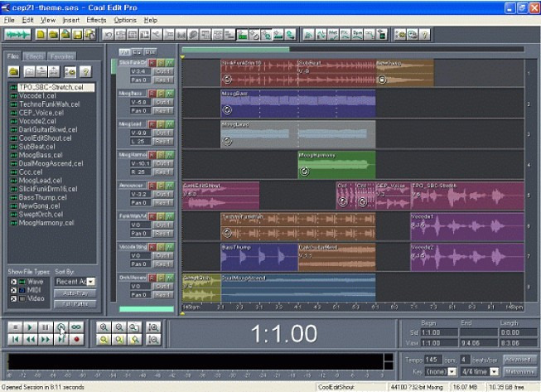Zoom to the right edge of the selection
Screen dimensions: 541x392
click(134, 340)
